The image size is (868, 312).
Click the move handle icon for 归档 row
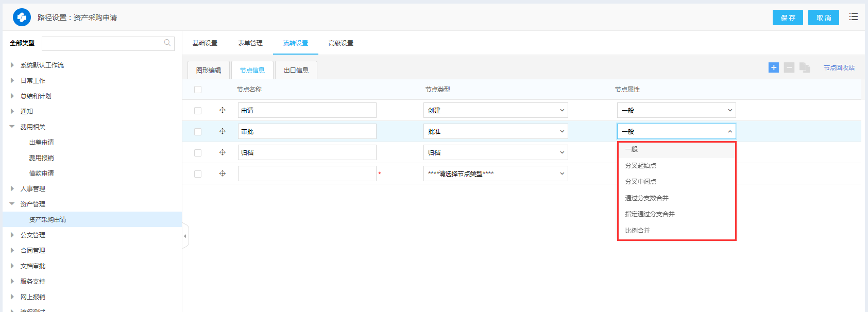coord(223,152)
